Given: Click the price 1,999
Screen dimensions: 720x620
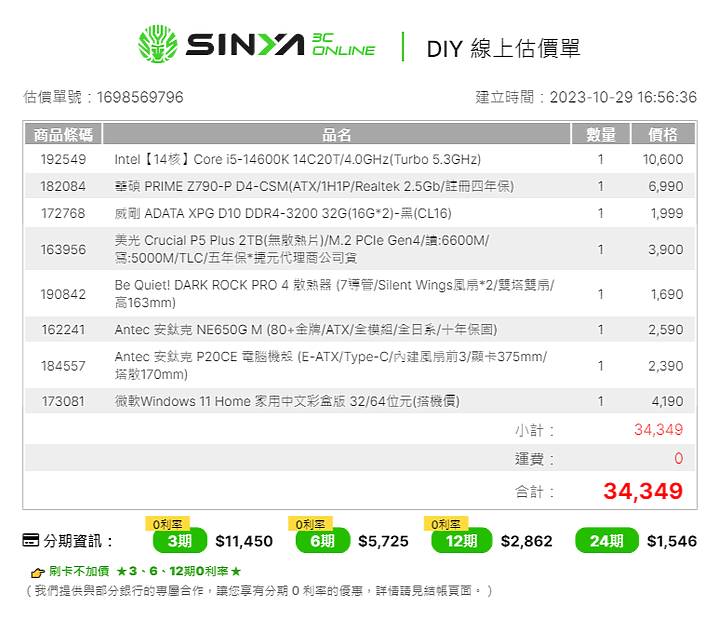Looking at the screenshot, I should click(667, 214).
